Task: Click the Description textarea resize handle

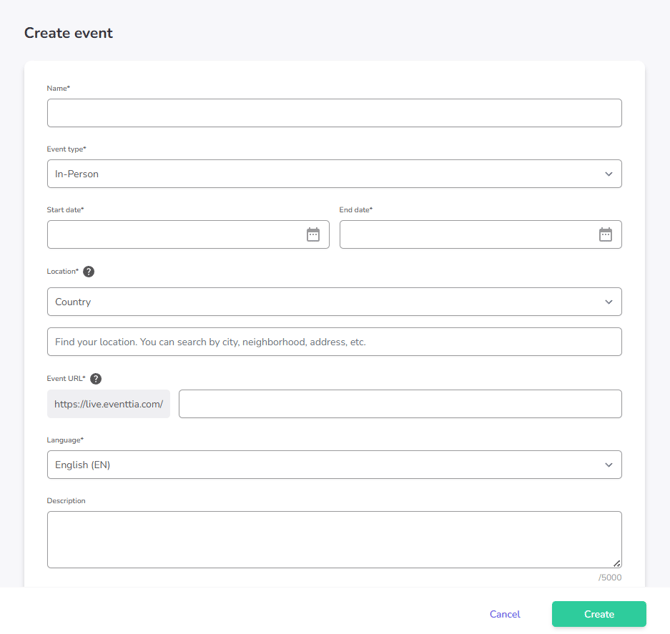Action: point(616,563)
